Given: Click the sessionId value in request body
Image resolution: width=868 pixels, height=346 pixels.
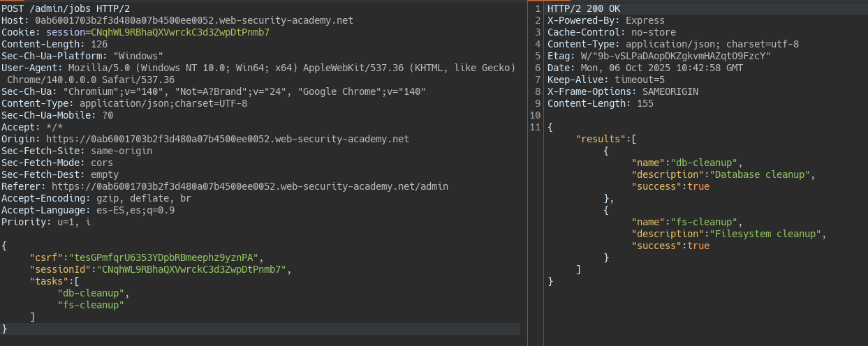Looking at the screenshot, I should coord(192,269).
